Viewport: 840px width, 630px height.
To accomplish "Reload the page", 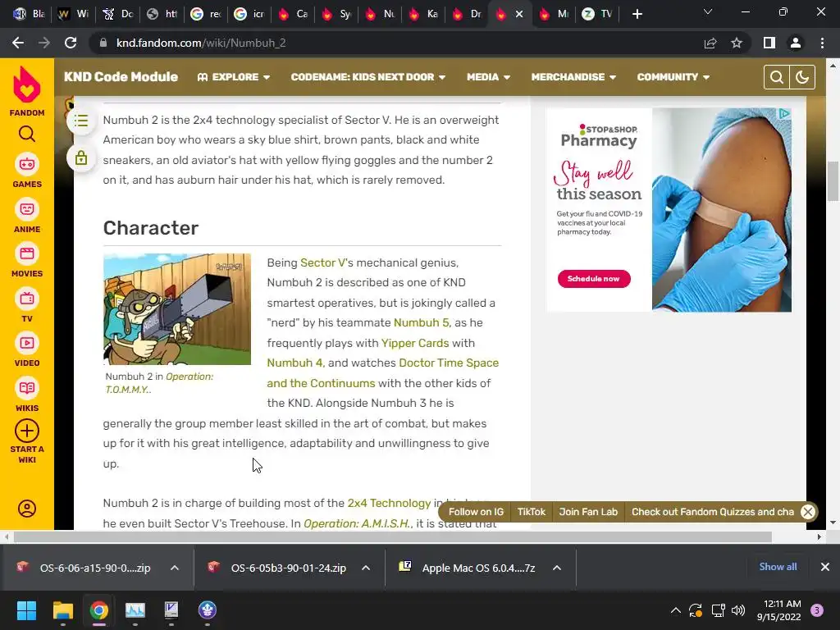I will [71, 43].
